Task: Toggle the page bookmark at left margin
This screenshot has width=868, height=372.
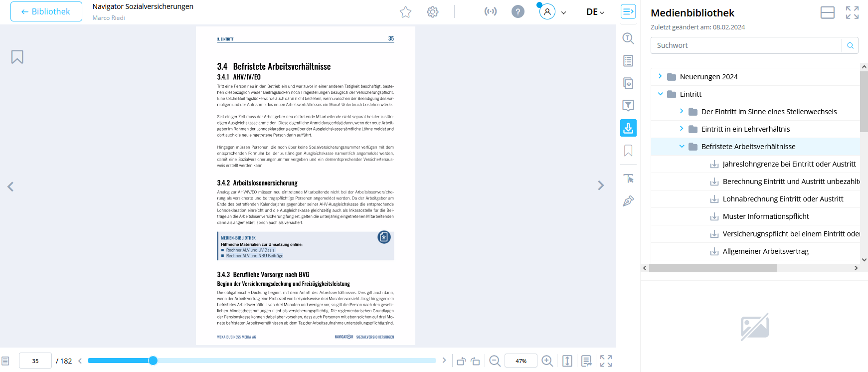Action: (x=17, y=57)
